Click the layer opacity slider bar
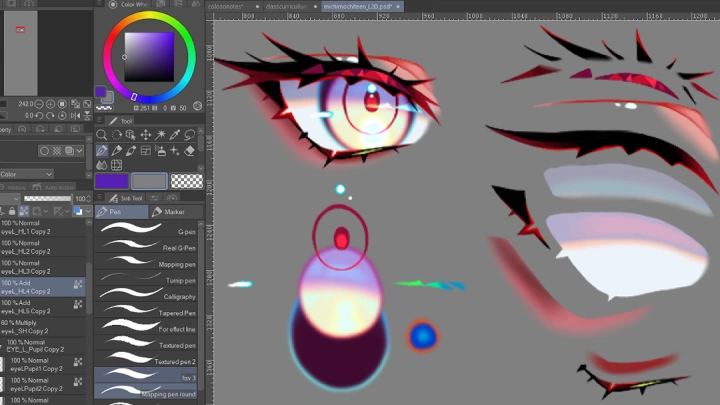The width and height of the screenshot is (720, 405). pos(47,199)
